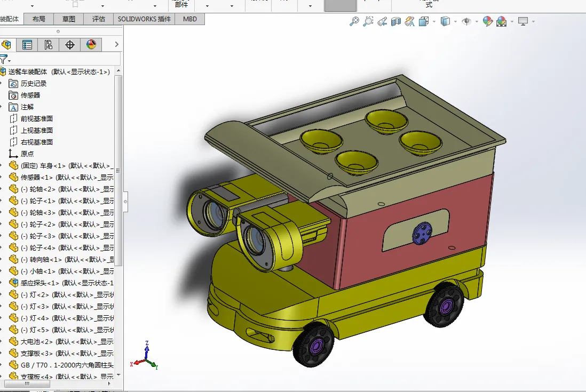Click the feature tree vertical scrollbar

pyautogui.click(x=118, y=171)
